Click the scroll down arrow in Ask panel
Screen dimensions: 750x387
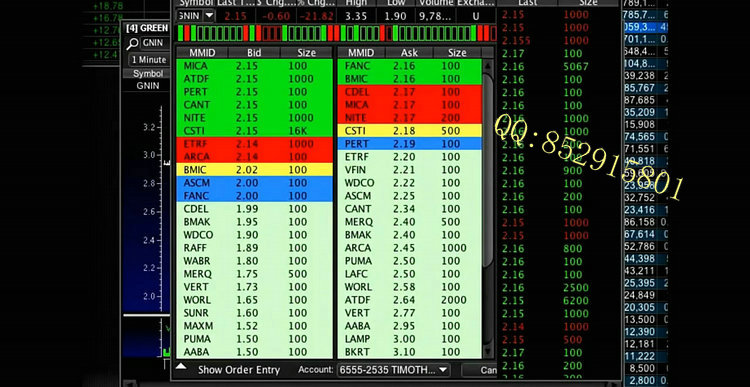(487, 352)
